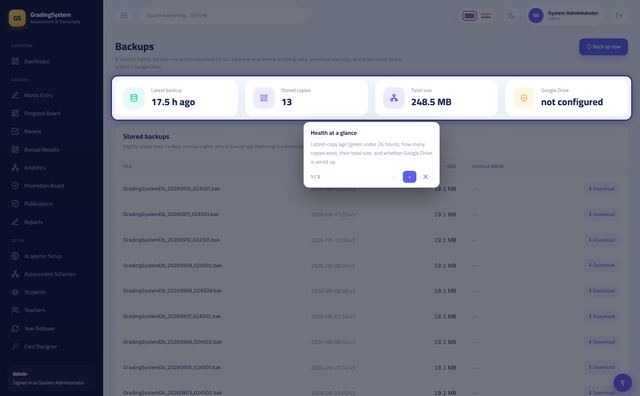Click the Total size card icon
This screenshot has width=640, height=396.
[393, 98]
